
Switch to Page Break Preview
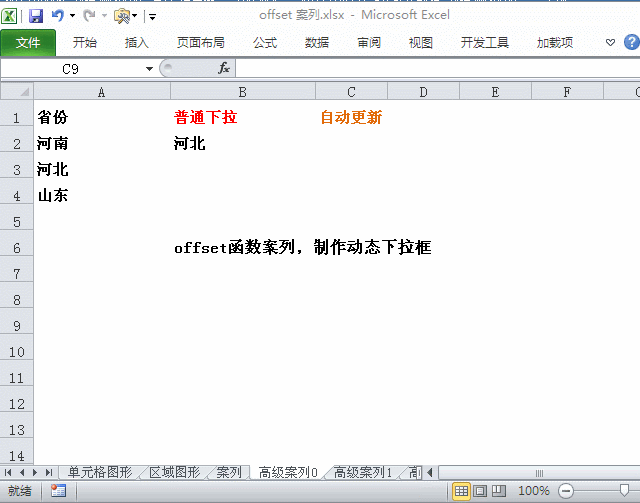click(499, 491)
